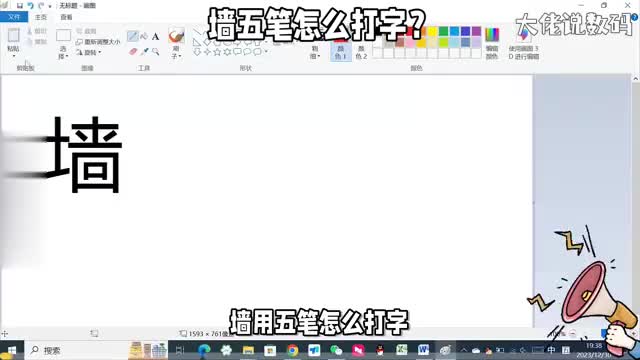640x360 pixels.
Task: Click the Windows Start button
Action: (x=11, y=350)
